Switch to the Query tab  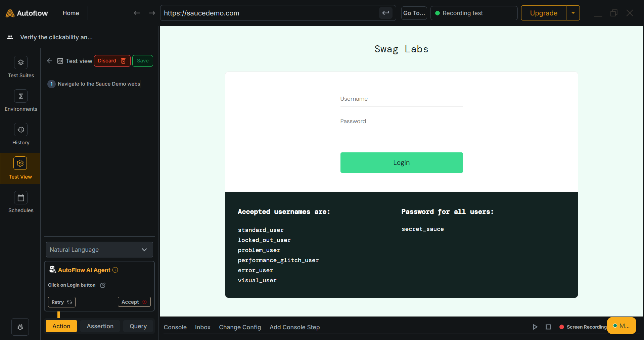[138, 326]
